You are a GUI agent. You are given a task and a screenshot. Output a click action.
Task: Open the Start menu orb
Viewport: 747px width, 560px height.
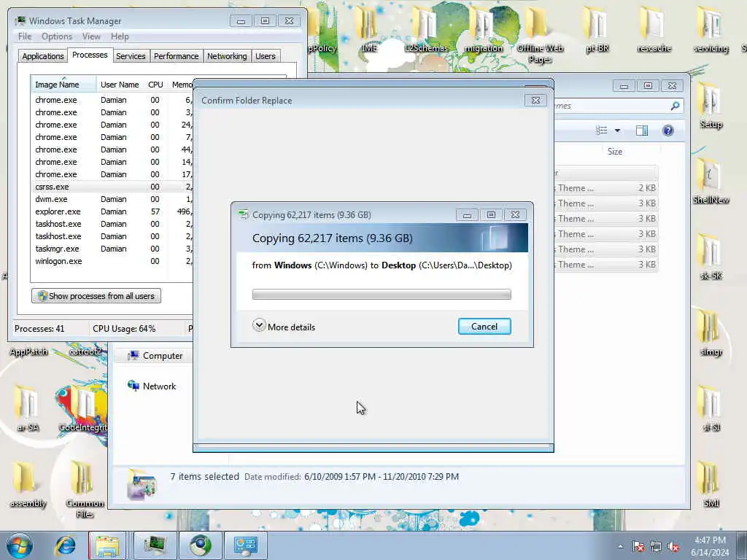[x=20, y=545]
